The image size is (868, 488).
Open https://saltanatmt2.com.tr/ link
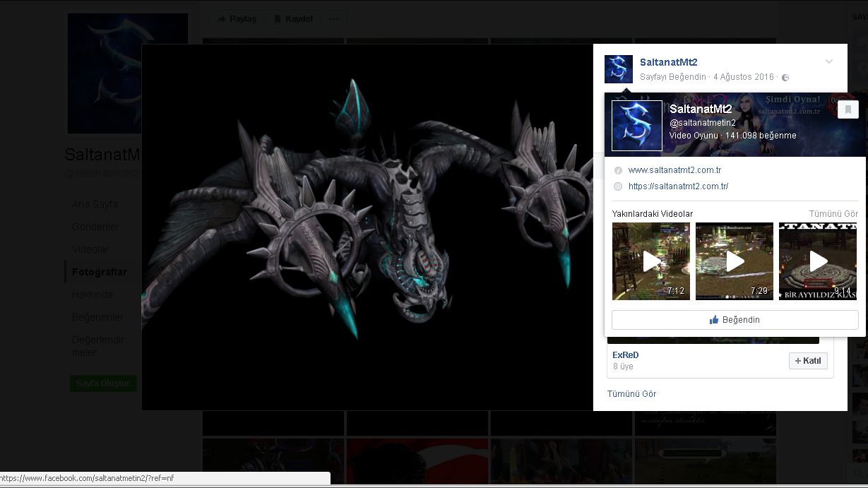pos(678,186)
